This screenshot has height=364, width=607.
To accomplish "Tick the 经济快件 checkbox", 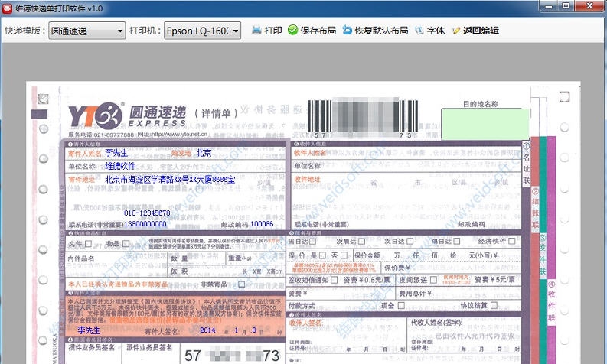I will point(512,241).
